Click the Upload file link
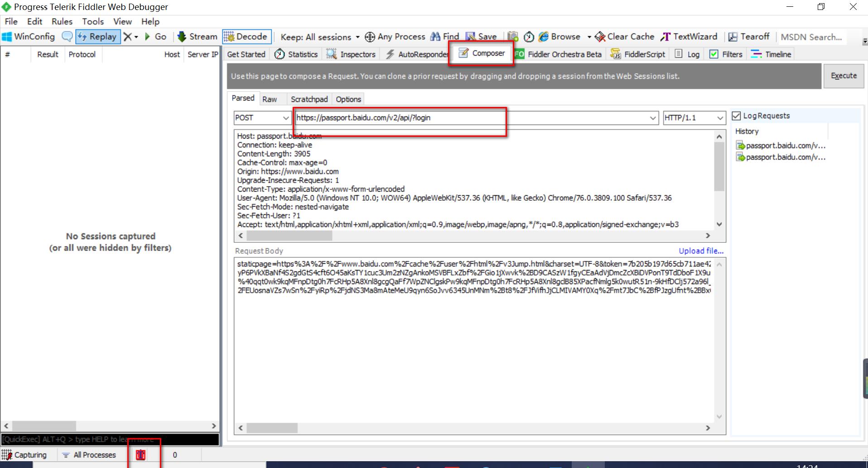 click(701, 251)
